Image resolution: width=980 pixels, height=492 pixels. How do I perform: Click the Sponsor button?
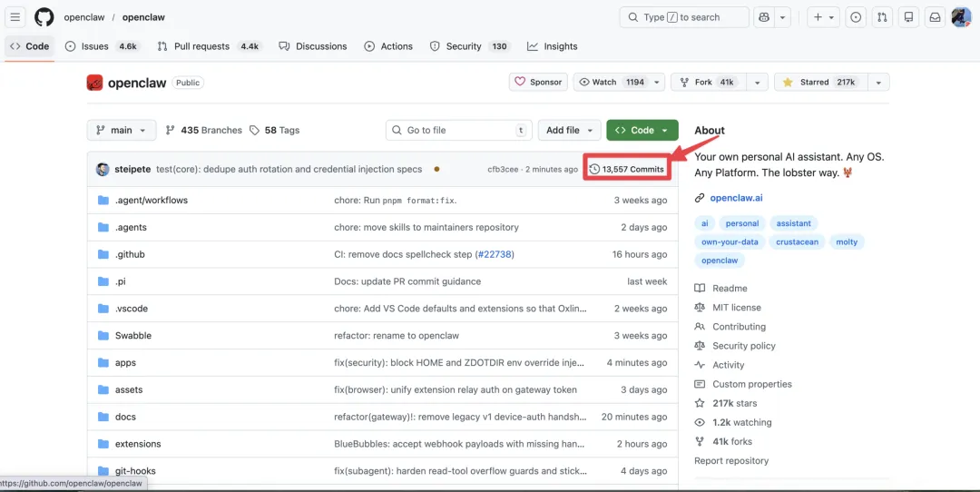[x=539, y=83]
